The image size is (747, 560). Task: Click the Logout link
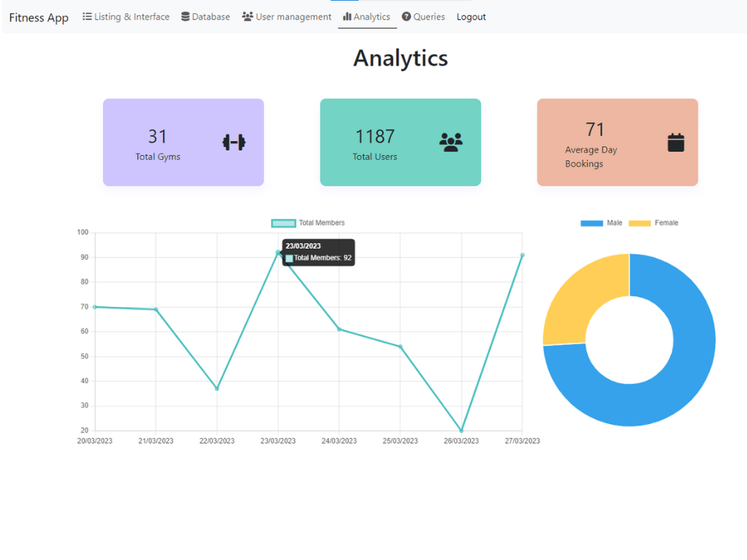(471, 16)
